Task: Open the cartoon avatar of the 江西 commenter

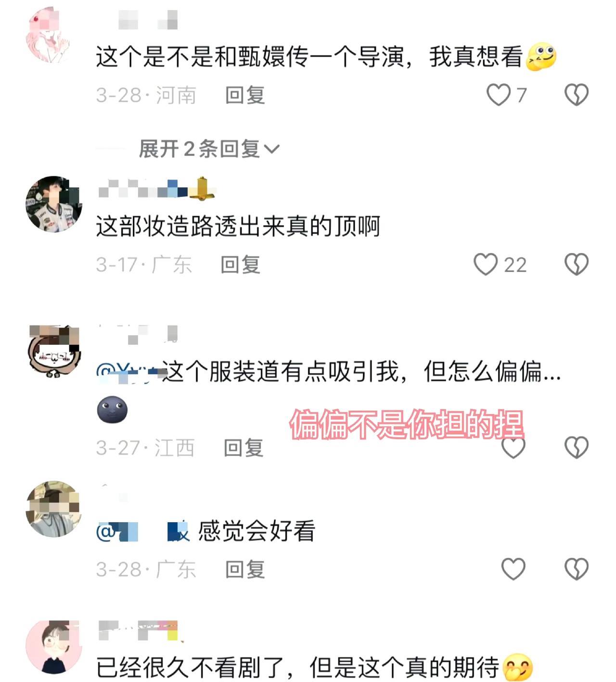Action: pos(54,352)
